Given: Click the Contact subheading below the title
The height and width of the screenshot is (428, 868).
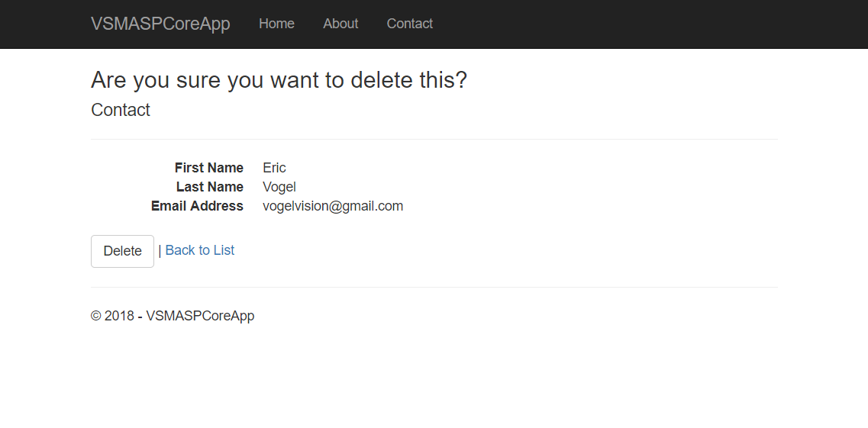Looking at the screenshot, I should tap(121, 110).
